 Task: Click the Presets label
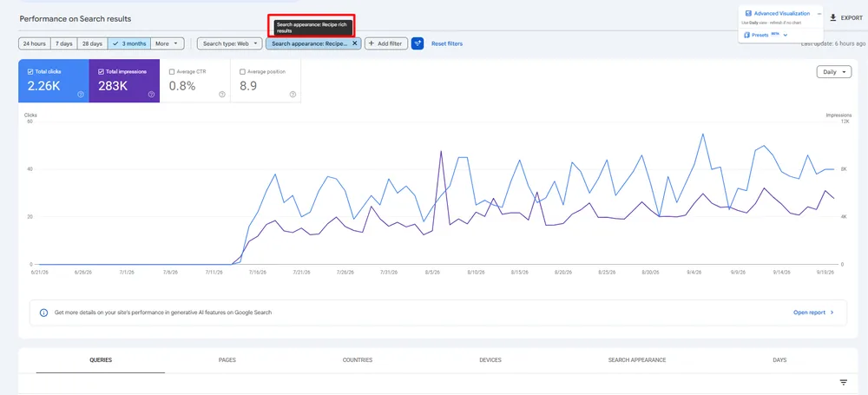click(x=760, y=35)
